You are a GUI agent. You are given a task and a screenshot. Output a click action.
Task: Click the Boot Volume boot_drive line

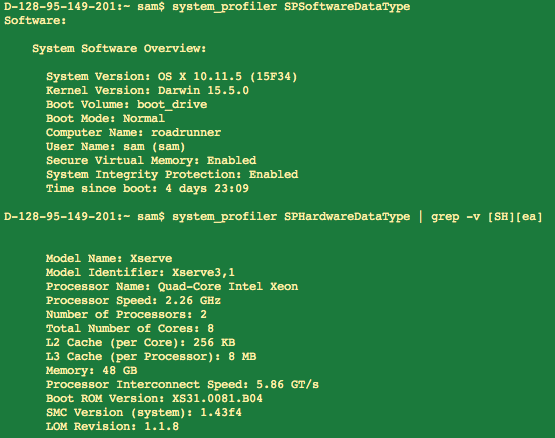click(x=126, y=104)
